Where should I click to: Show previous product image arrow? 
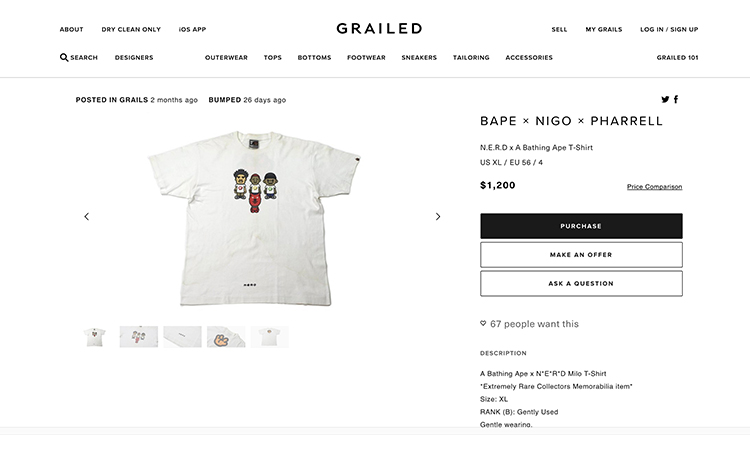coord(87,217)
